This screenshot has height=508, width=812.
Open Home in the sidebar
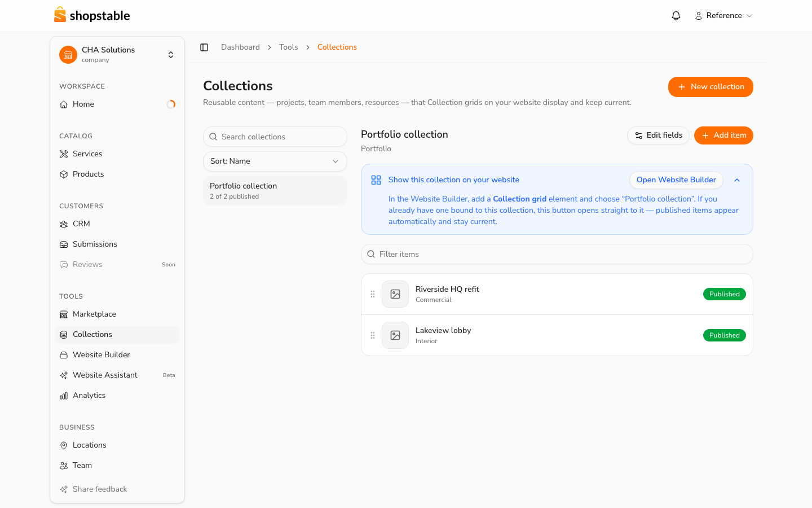[x=117, y=104]
